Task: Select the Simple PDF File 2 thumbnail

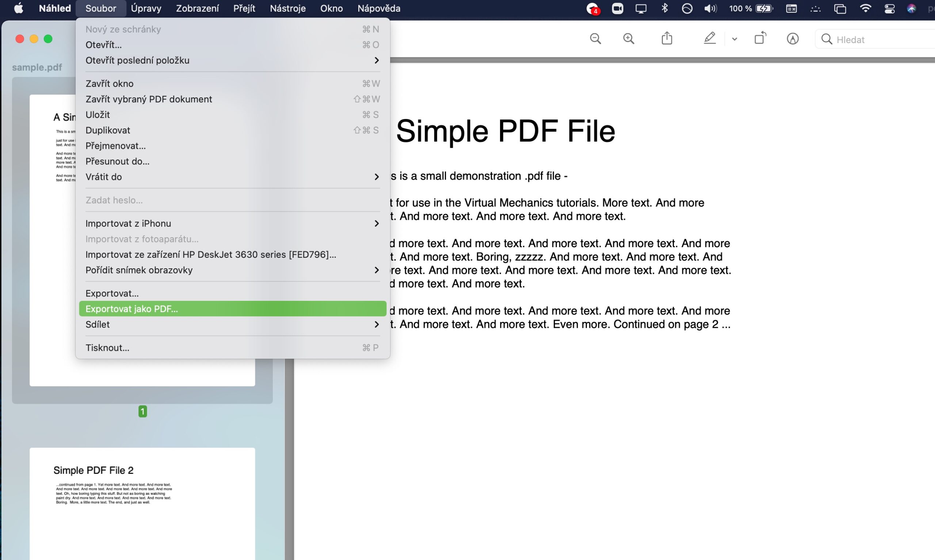Action: click(142, 502)
